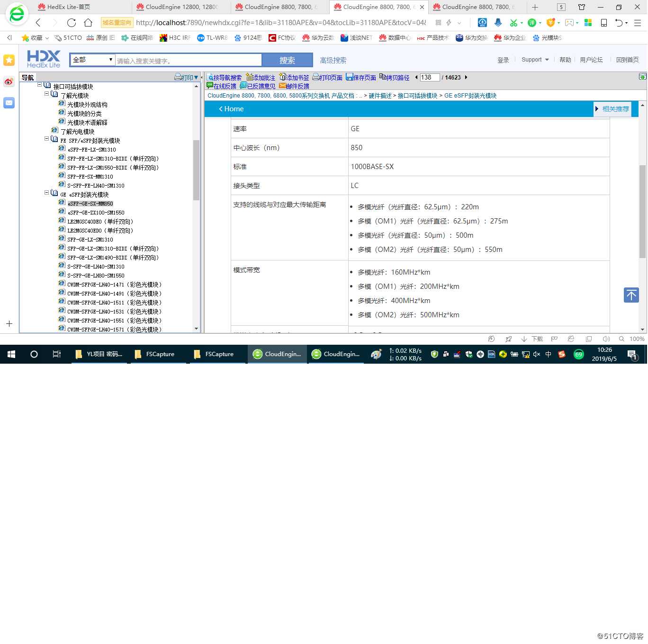Open 全部 search scope dropdown

92,60
